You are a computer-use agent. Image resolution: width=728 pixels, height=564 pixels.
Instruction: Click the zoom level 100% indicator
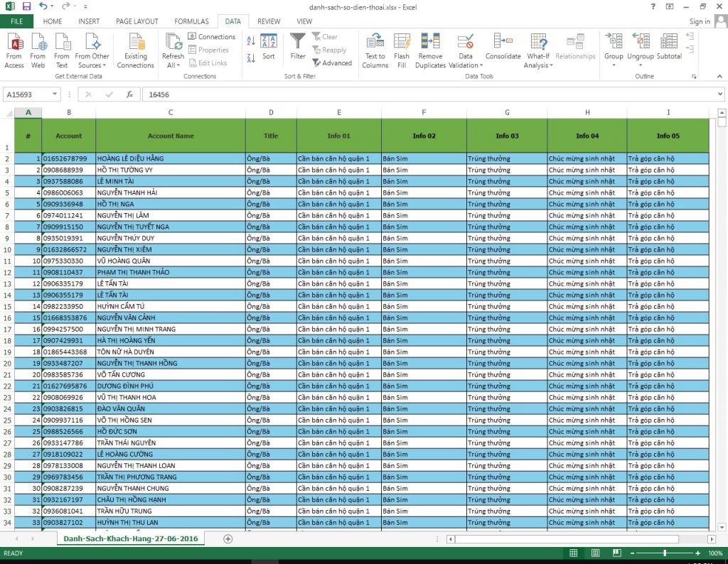tap(715, 553)
